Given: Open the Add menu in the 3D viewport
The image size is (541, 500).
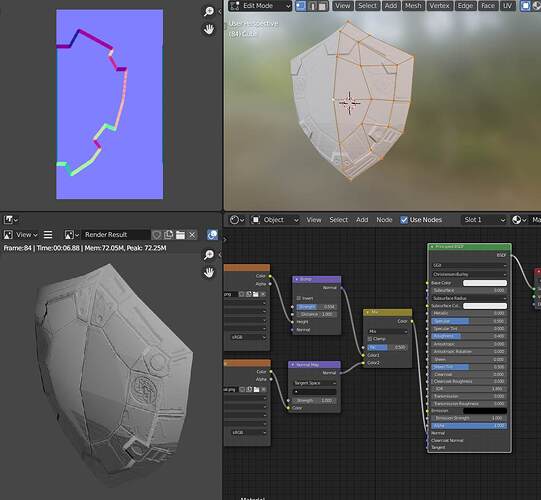Looking at the screenshot, I should coord(391,6).
